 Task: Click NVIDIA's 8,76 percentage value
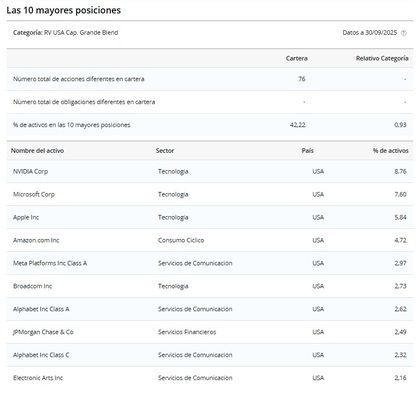pos(400,171)
